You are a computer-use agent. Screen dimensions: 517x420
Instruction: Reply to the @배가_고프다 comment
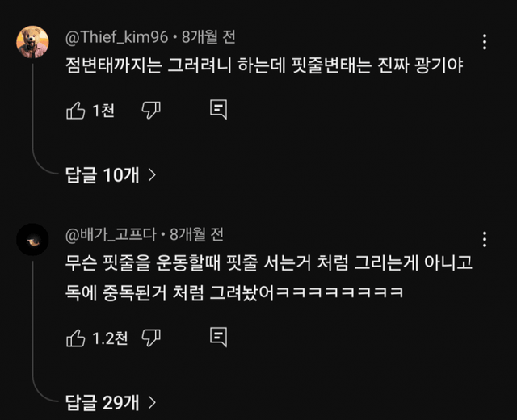coord(218,337)
